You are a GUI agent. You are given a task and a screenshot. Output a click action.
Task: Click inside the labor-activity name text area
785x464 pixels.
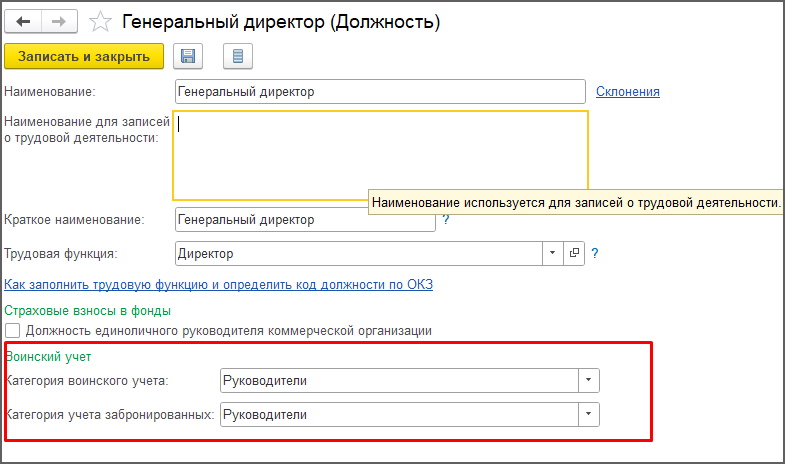380,155
